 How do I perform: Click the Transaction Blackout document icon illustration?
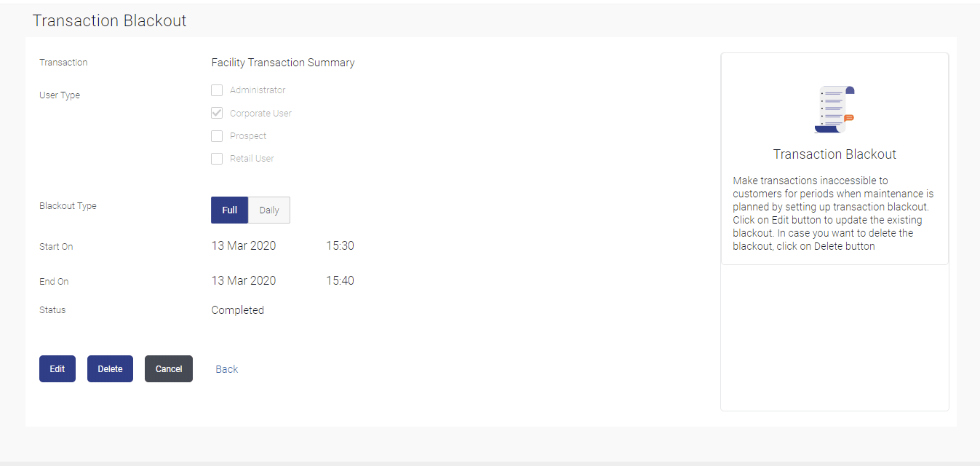[x=834, y=109]
